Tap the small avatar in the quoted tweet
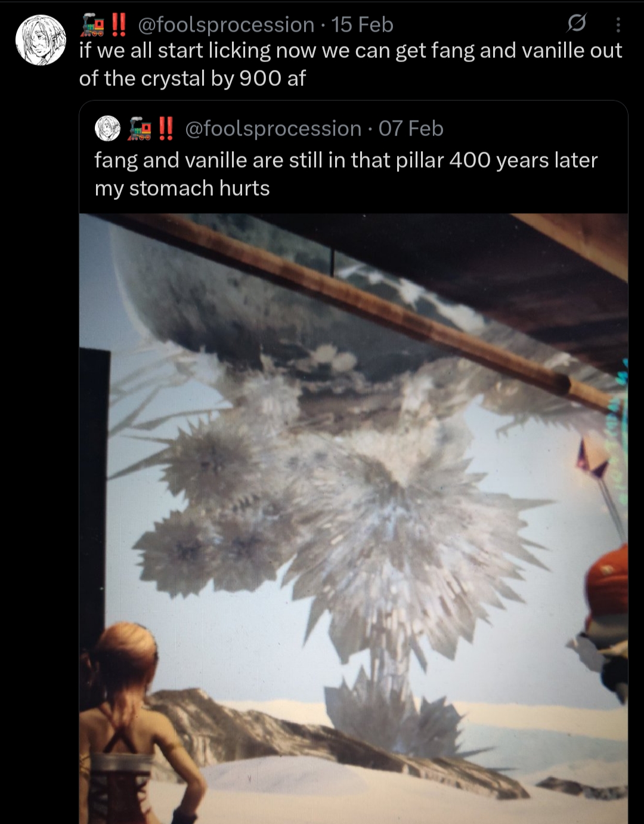Screen dimensions: 644x824 [108, 128]
